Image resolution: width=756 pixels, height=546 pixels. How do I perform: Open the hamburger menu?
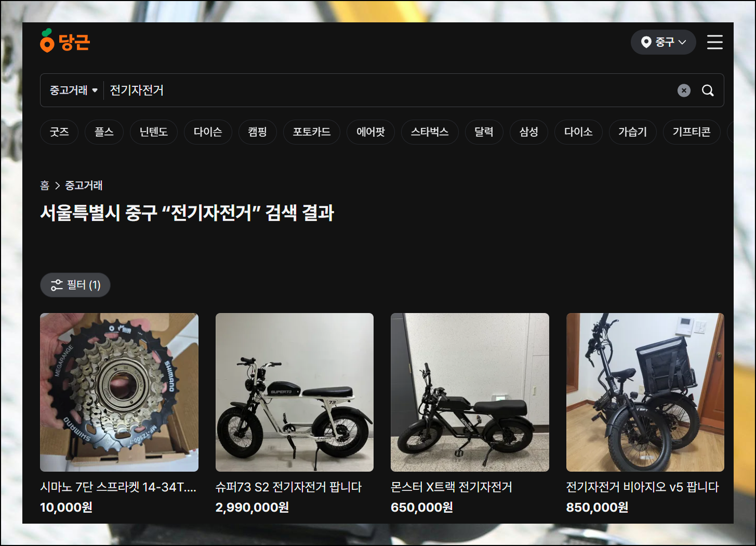[x=714, y=42]
